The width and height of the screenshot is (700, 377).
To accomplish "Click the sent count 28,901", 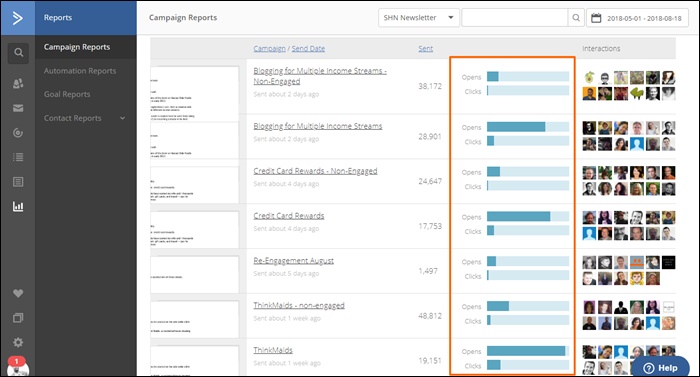I will pyautogui.click(x=430, y=137).
